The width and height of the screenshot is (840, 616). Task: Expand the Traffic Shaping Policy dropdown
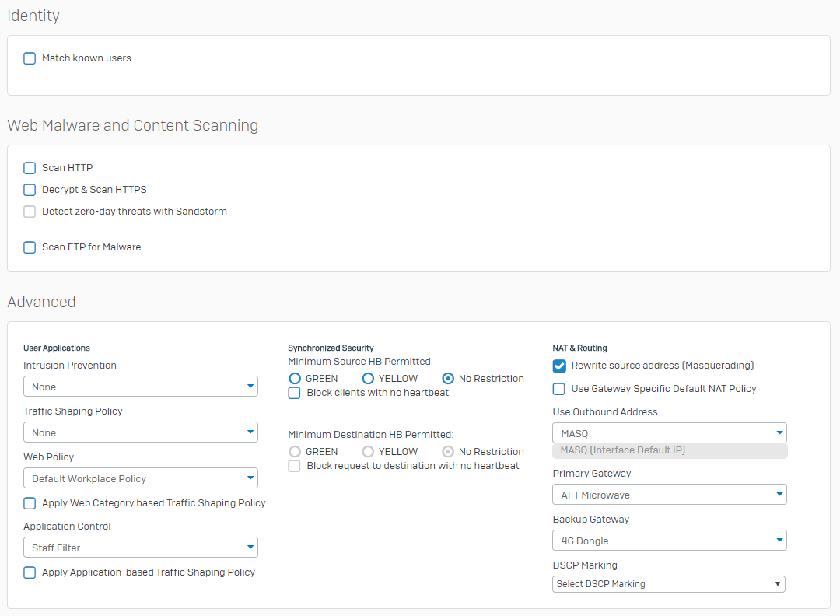(140, 432)
